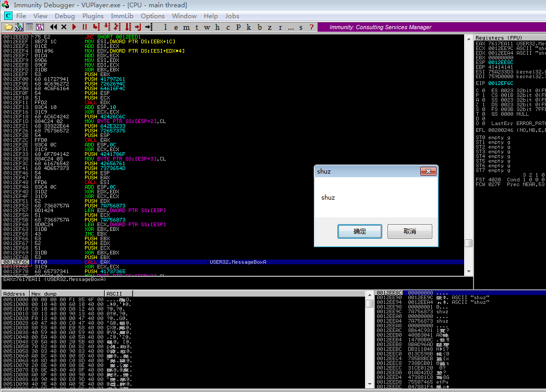Viewport: 546px width, 392px height.
Task: Open the Window menu
Action: pyautogui.click(x=184, y=16)
